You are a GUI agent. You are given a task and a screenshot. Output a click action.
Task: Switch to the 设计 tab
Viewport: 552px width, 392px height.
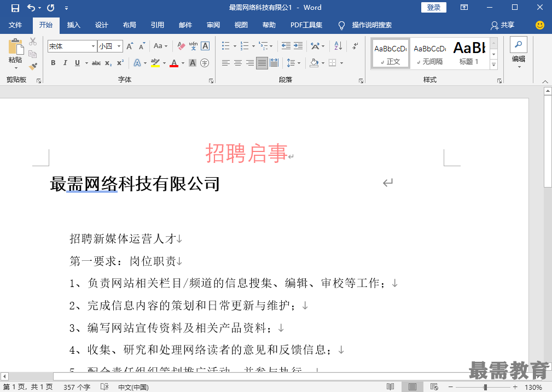[101, 25]
